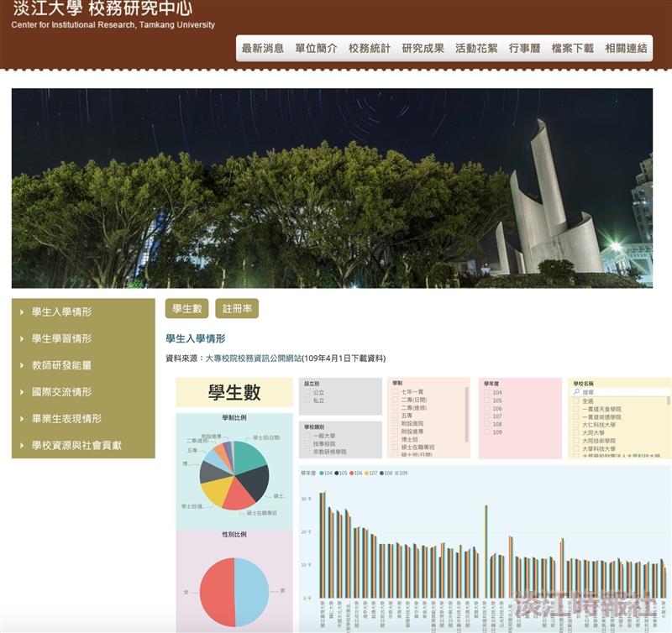Open the 行事曆 menu
672x633 pixels.
tap(524, 49)
